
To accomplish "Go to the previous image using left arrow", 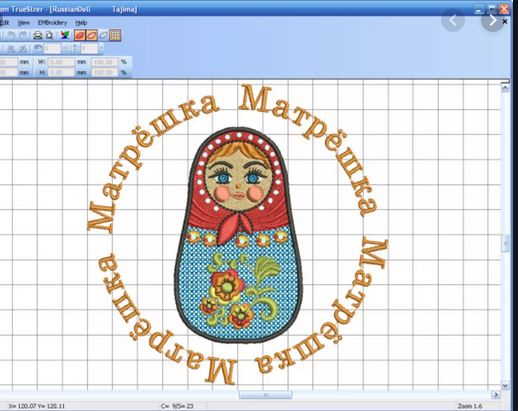I will click(453, 21).
